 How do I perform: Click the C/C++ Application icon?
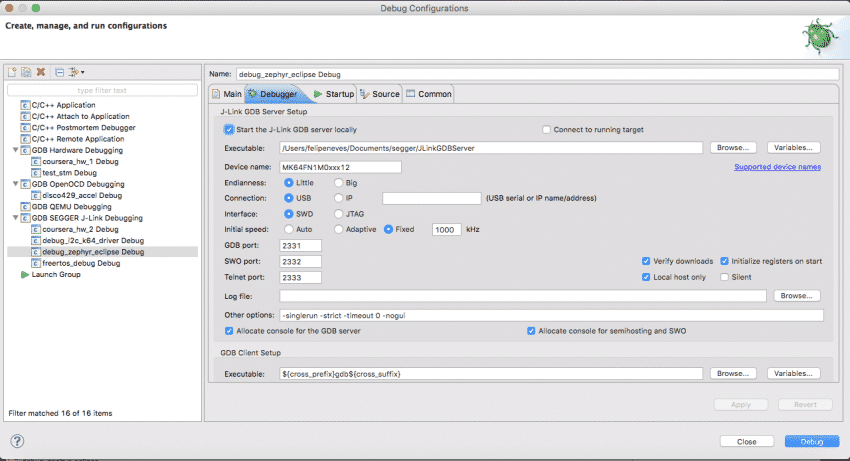click(x=25, y=105)
